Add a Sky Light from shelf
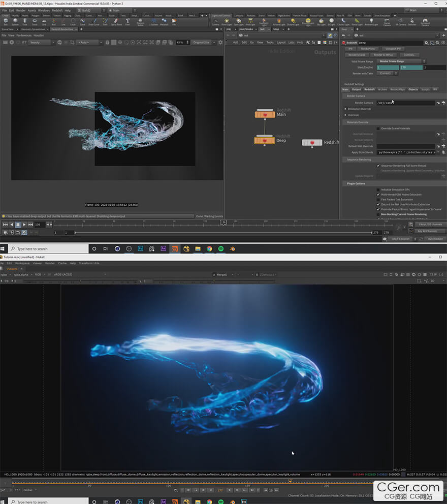 pyautogui.click(x=322, y=22)
